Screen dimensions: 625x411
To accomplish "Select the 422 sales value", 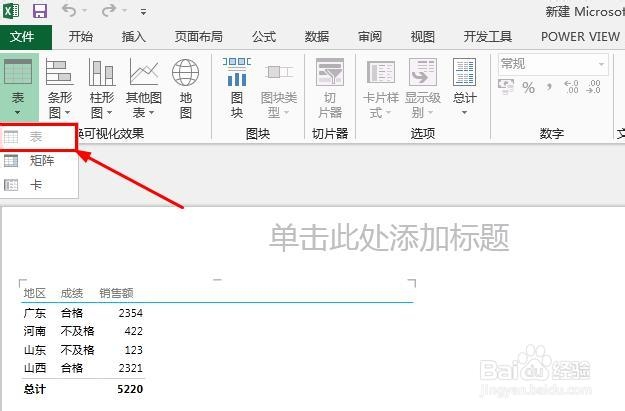I will pos(134,331).
